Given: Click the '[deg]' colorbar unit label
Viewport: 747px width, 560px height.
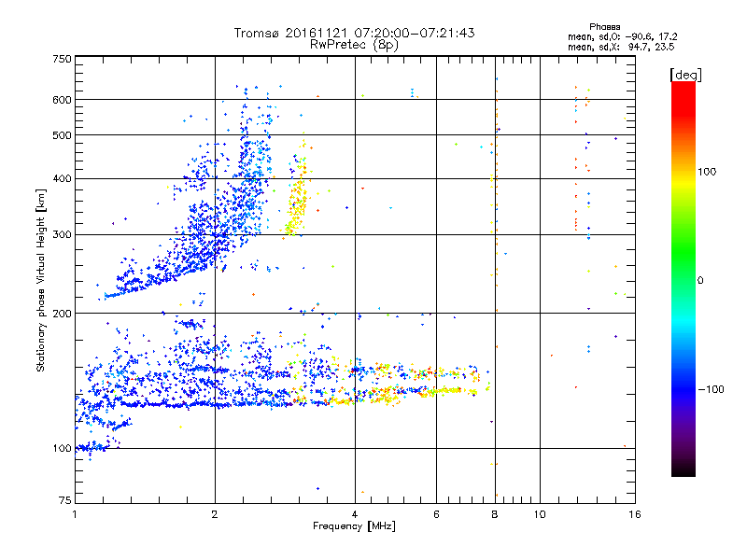Looking at the screenshot, I should click(685, 75).
